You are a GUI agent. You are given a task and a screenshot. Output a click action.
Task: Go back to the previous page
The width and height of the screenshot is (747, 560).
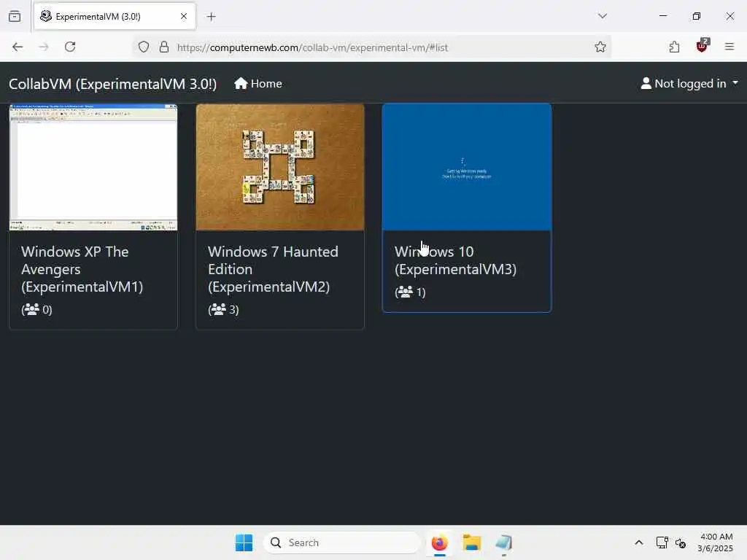[18, 47]
